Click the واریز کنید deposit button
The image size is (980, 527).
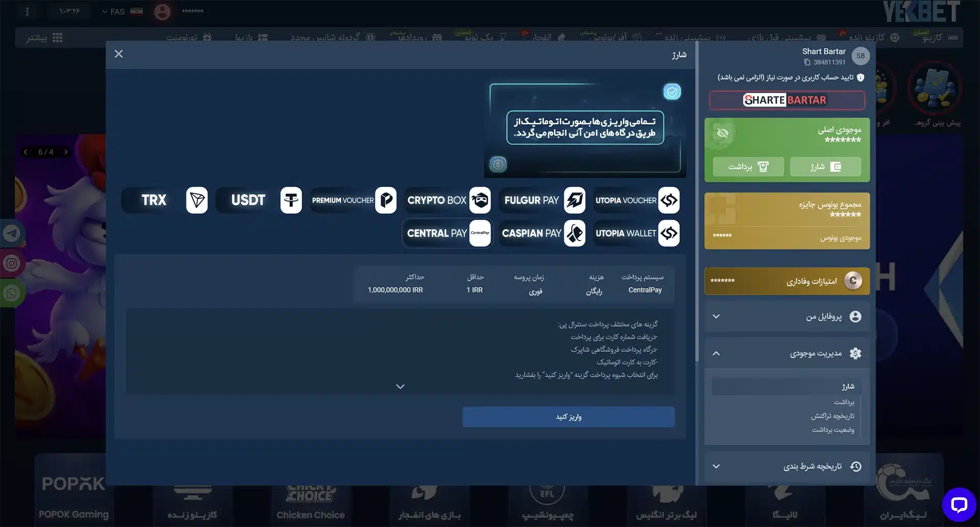(x=569, y=417)
